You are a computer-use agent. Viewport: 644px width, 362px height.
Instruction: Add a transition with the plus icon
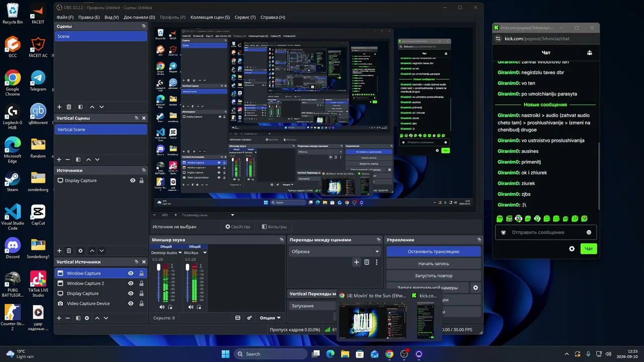point(357,262)
